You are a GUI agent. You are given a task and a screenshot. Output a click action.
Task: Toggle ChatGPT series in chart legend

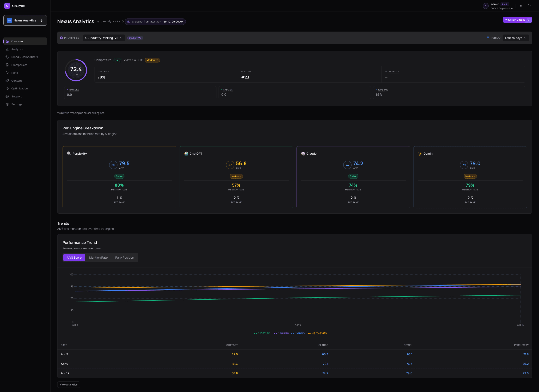[x=263, y=333]
